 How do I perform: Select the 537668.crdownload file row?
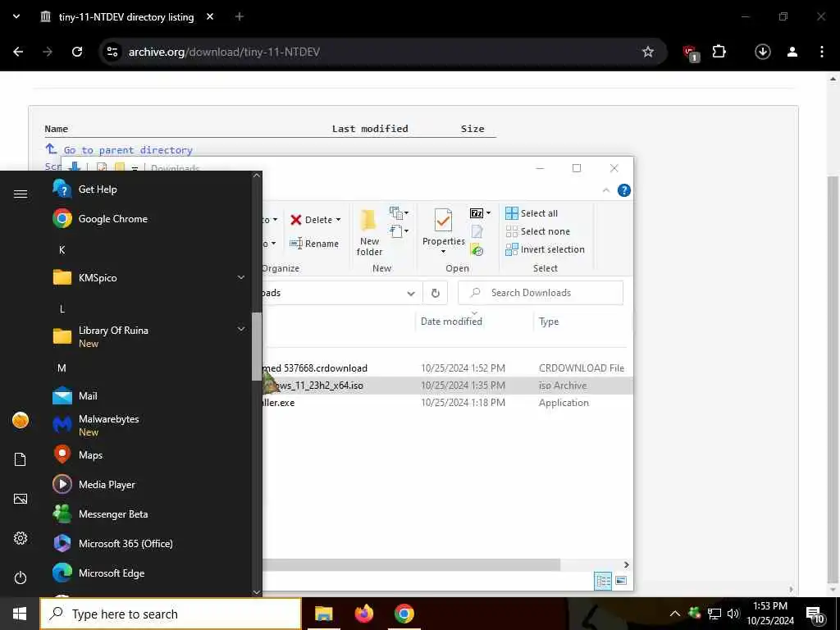click(x=447, y=368)
